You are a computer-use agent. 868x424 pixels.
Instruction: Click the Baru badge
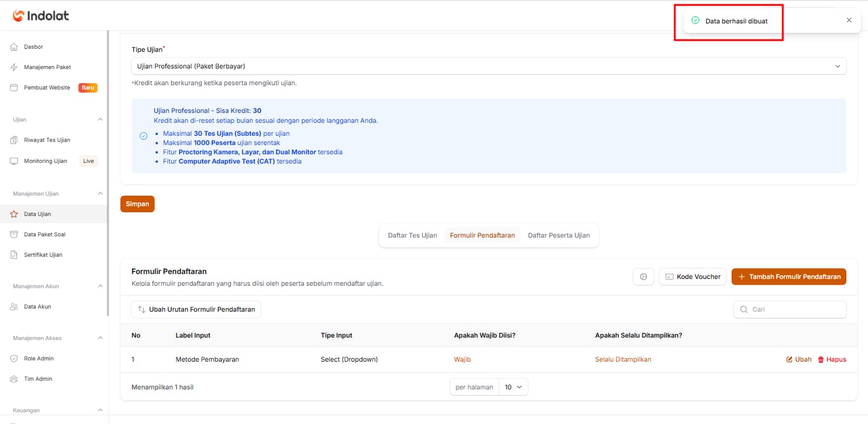(x=88, y=88)
